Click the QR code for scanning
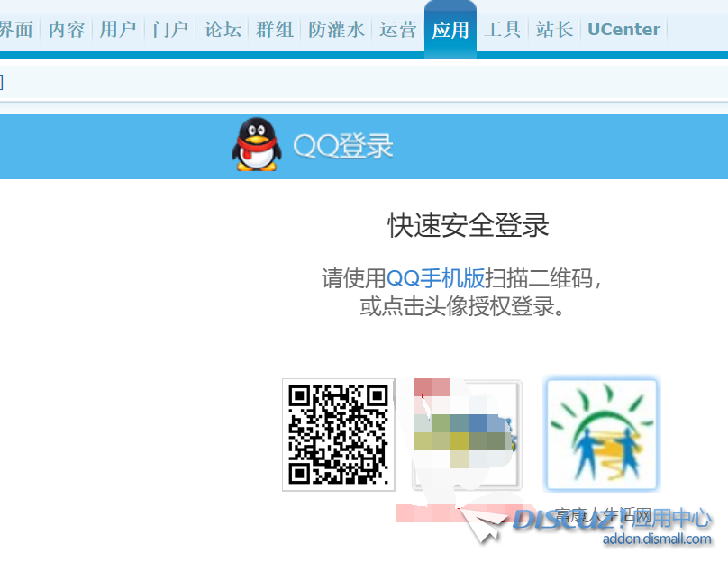 [339, 434]
